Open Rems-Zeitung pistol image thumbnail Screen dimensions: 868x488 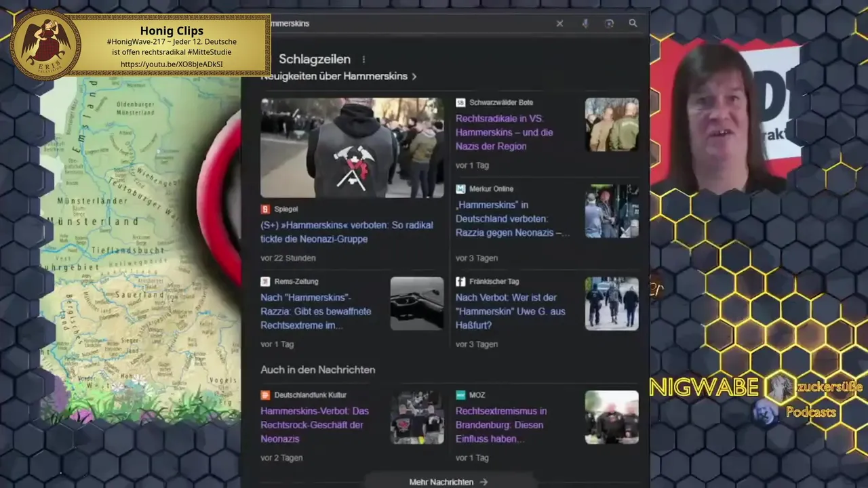417,304
